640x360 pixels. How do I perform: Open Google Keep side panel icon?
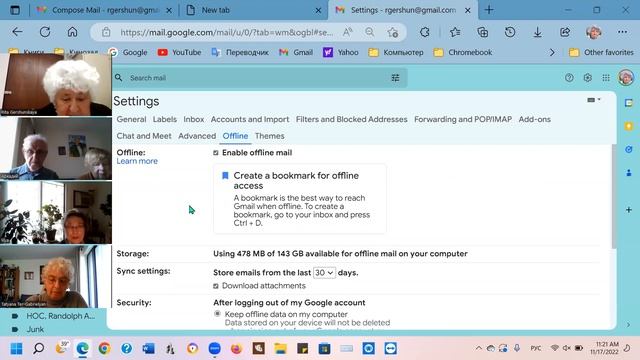pos(629,126)
